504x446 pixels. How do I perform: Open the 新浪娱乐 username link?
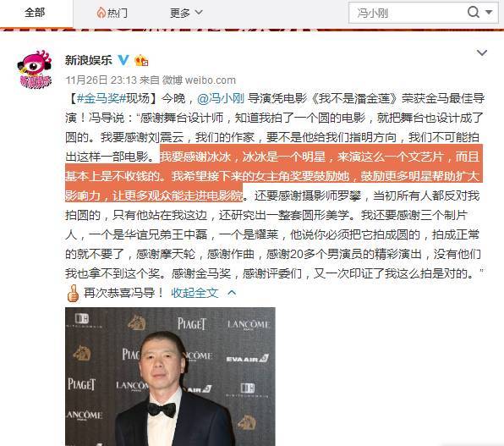(x=89, y=60)
